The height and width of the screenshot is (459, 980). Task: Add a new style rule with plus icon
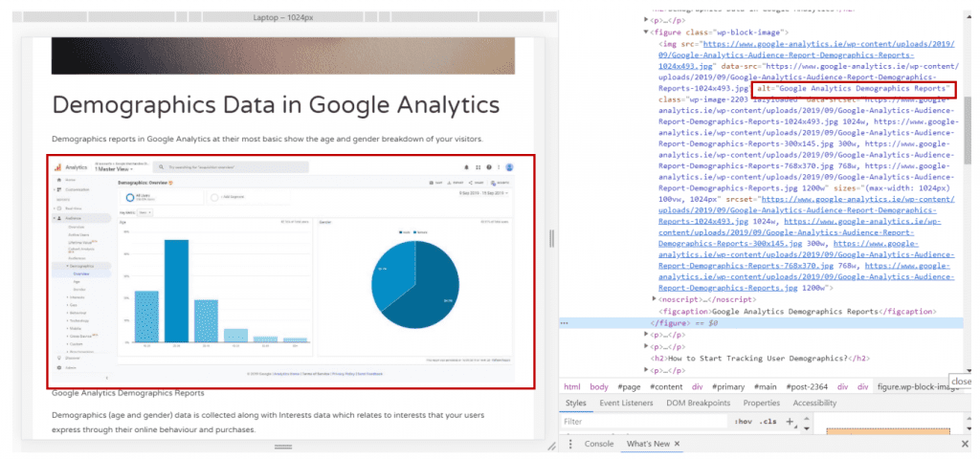click(x=790, y=422)
